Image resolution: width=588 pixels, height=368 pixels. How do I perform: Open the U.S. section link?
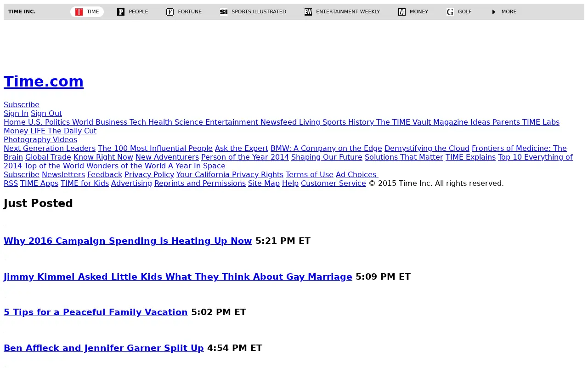[35, 122]
